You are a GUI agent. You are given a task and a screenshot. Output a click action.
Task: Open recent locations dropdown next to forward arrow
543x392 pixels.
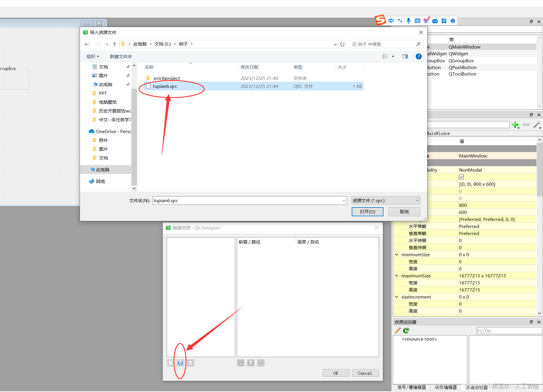click(107, 44)
